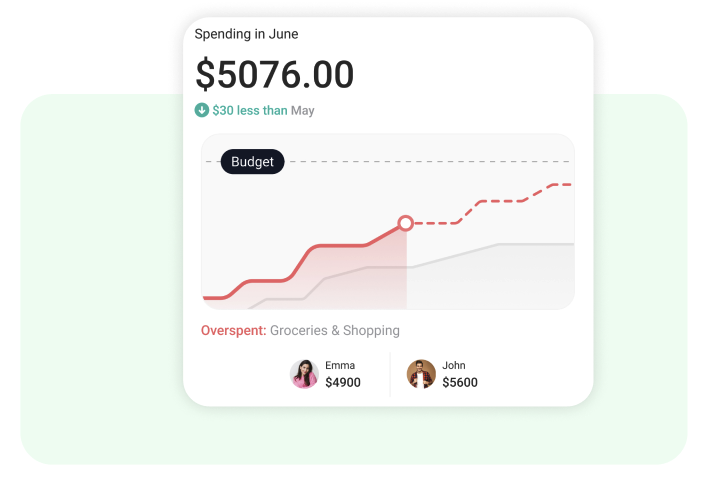Open the "Groceries & Shopping" category text
This screenshot has height=482, width=705.
(x=334, y=330)
